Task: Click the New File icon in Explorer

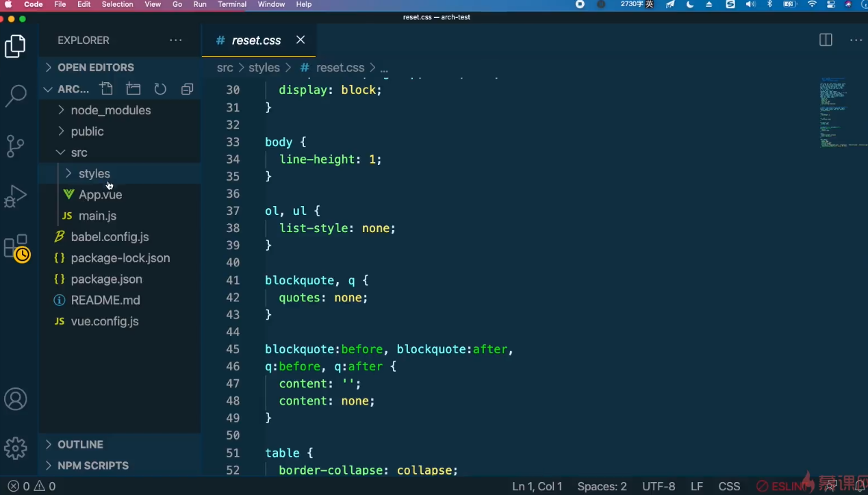Action: tap(106, 89)
